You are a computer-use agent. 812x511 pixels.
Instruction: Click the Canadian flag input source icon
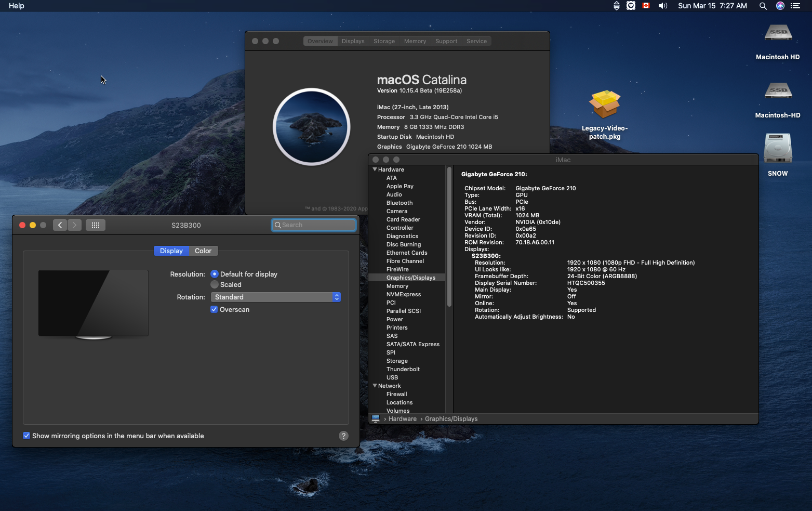(x=646, y=6)
